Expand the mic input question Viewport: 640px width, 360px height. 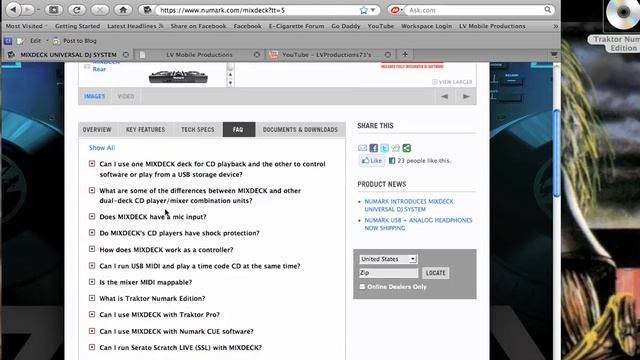pos(92,216)
